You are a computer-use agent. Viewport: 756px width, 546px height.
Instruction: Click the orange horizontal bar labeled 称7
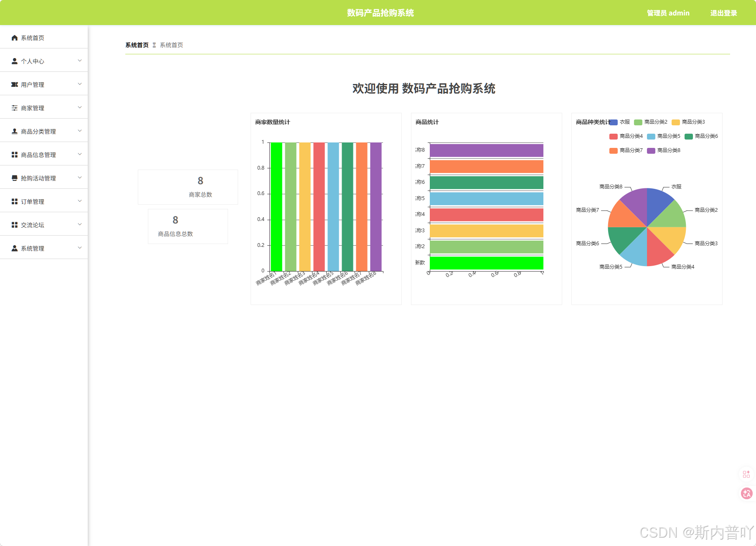487,167
